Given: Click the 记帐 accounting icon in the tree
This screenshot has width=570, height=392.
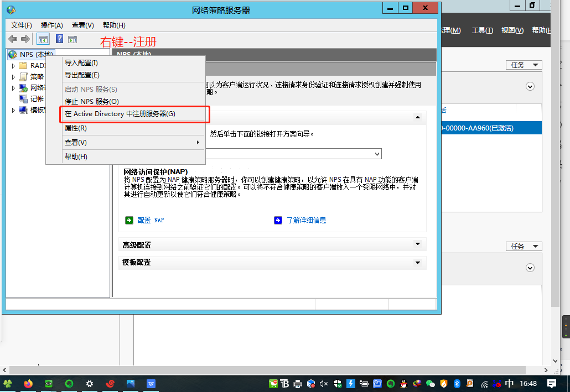Looking at the screenshot, I should [23, 99].
